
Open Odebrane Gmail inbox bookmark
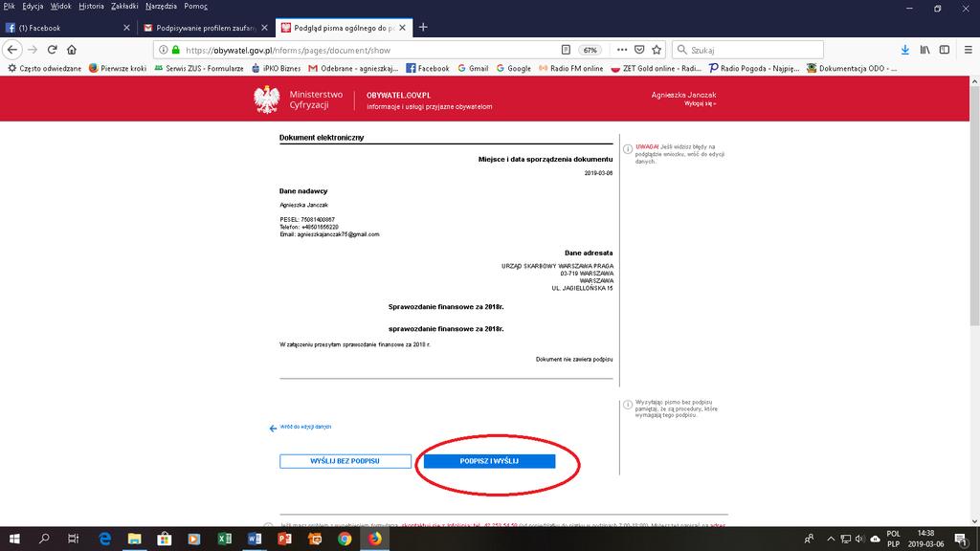(x=353, y=68)
